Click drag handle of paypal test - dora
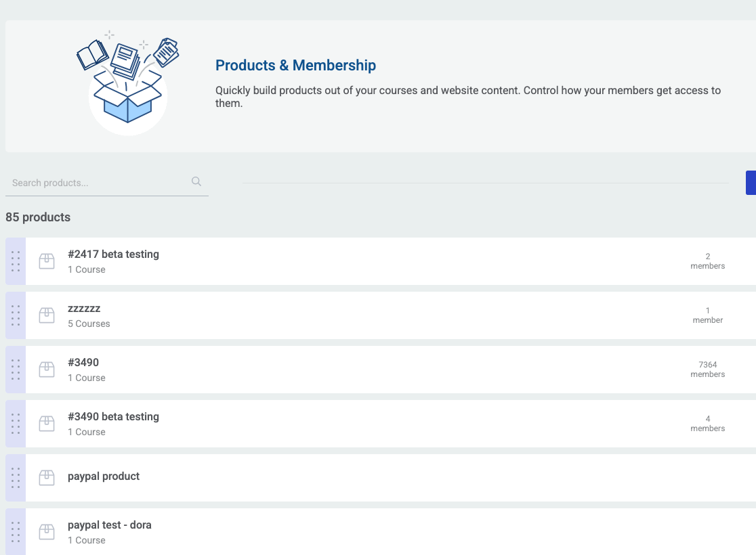The height and width of the screenshot is (555, 756). point(16,532)
